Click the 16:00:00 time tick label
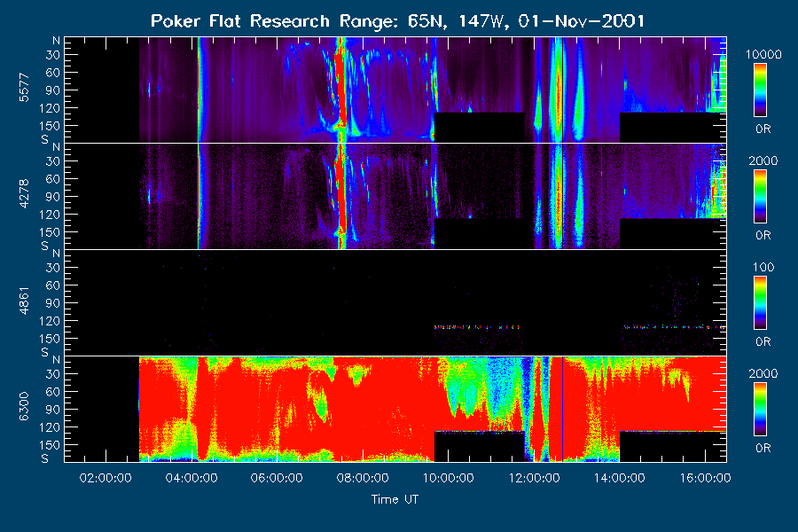 point(706,478)
